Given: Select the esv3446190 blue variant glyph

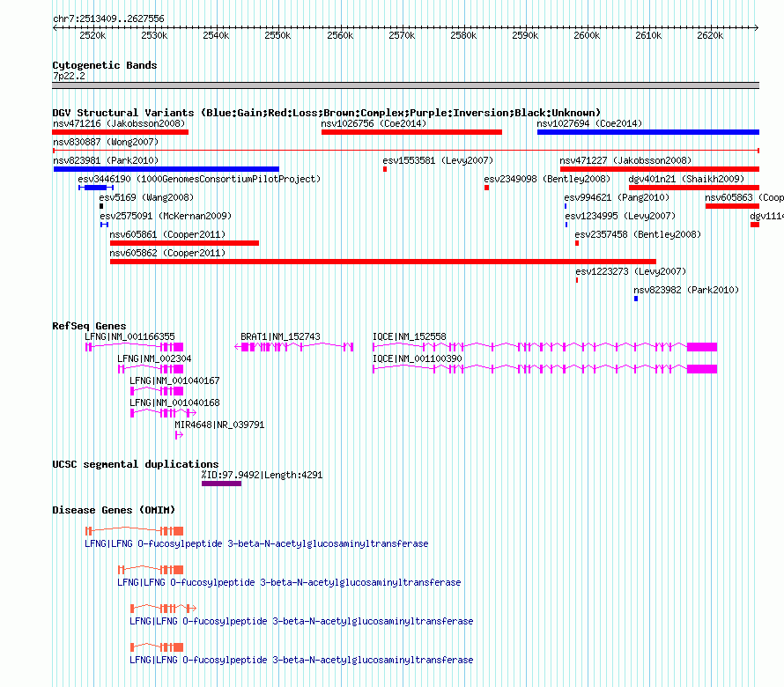Looking at the screenshot, I should click(96, 188).
